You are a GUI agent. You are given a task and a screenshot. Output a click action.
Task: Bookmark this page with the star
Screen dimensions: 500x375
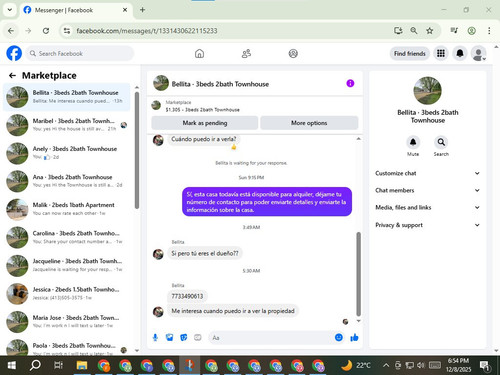(430, 31)
